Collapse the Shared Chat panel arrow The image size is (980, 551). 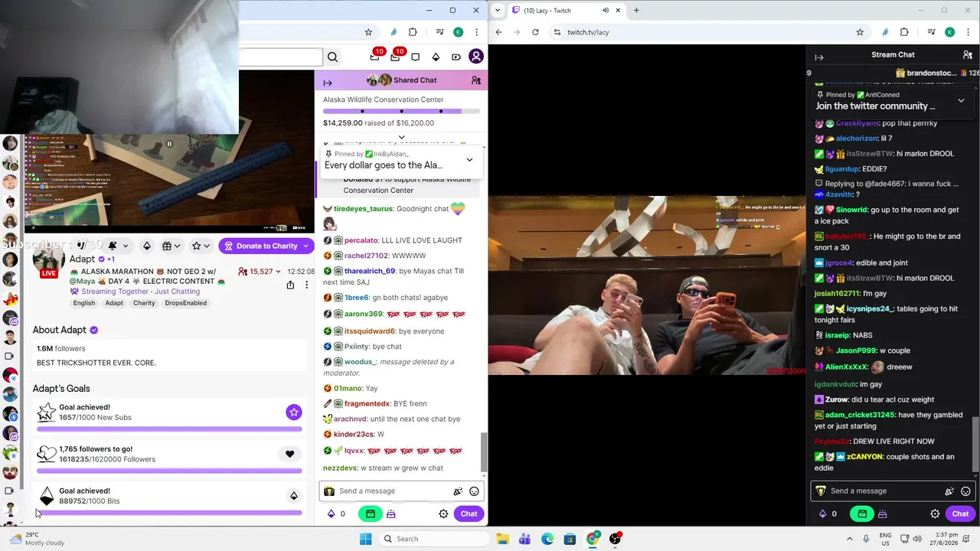[x=328, y=83]
